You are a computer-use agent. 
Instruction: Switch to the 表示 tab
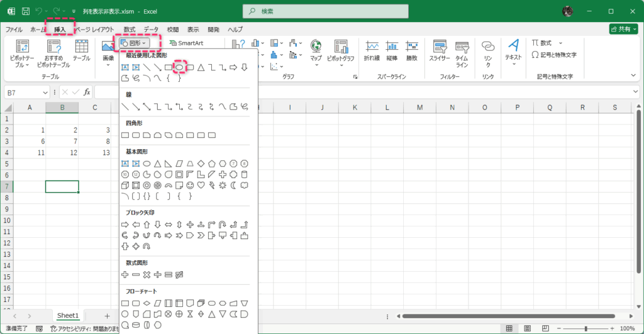[193, 30]
